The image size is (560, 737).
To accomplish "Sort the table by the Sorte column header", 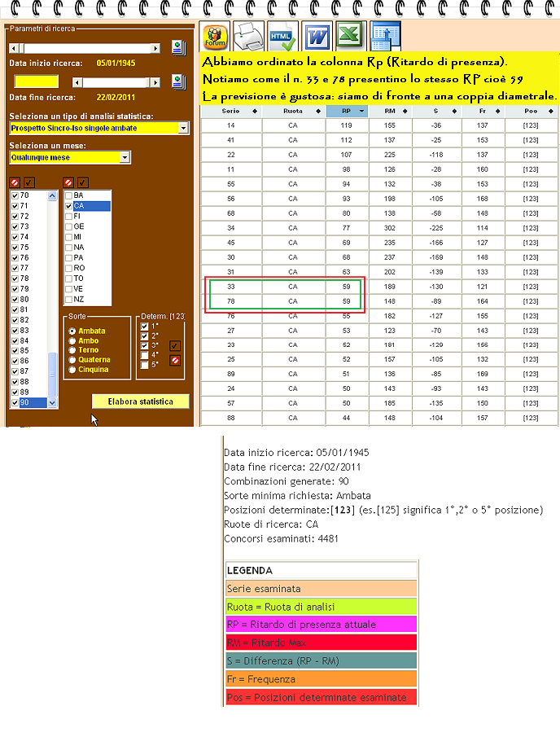I will 231,112.
